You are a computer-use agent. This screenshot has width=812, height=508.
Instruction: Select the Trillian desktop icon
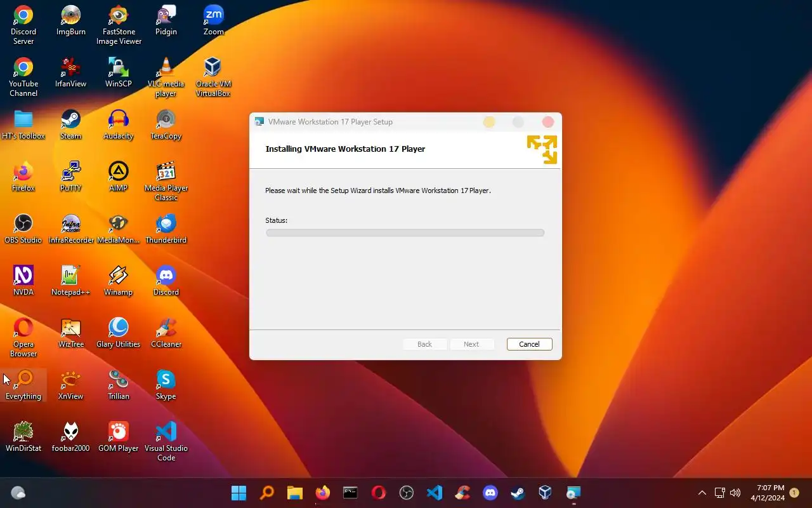pos(119,385)
